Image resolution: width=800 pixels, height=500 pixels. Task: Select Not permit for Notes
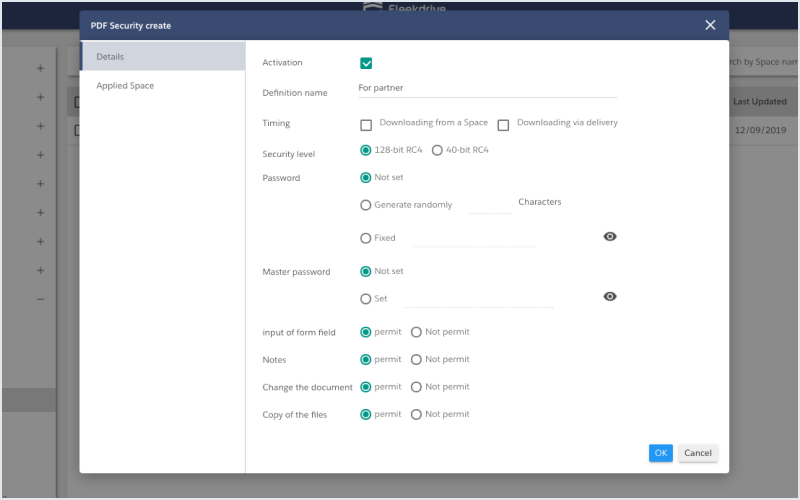click(x=416, y=360)
